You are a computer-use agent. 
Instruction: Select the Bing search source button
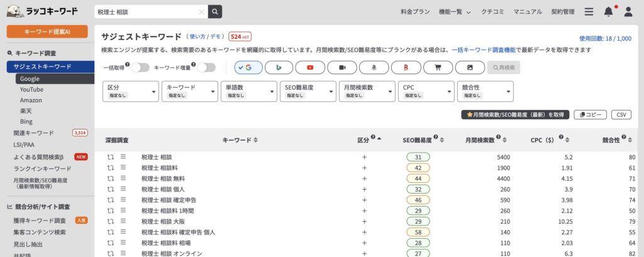coord(279,67)
